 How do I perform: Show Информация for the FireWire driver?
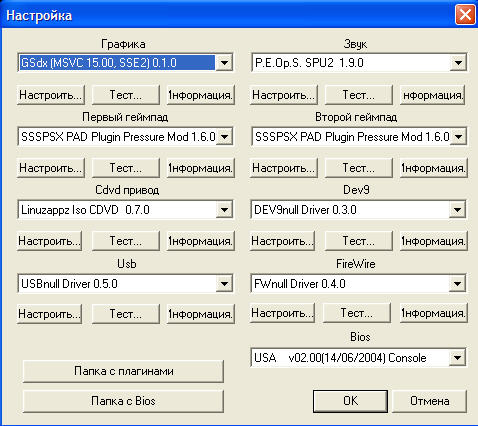point(433,313)
